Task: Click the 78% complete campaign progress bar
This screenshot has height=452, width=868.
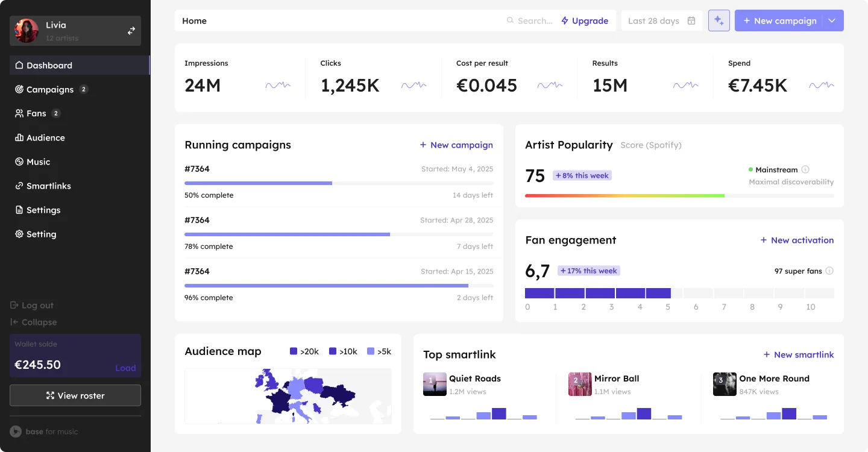Action: click(339, 234)
